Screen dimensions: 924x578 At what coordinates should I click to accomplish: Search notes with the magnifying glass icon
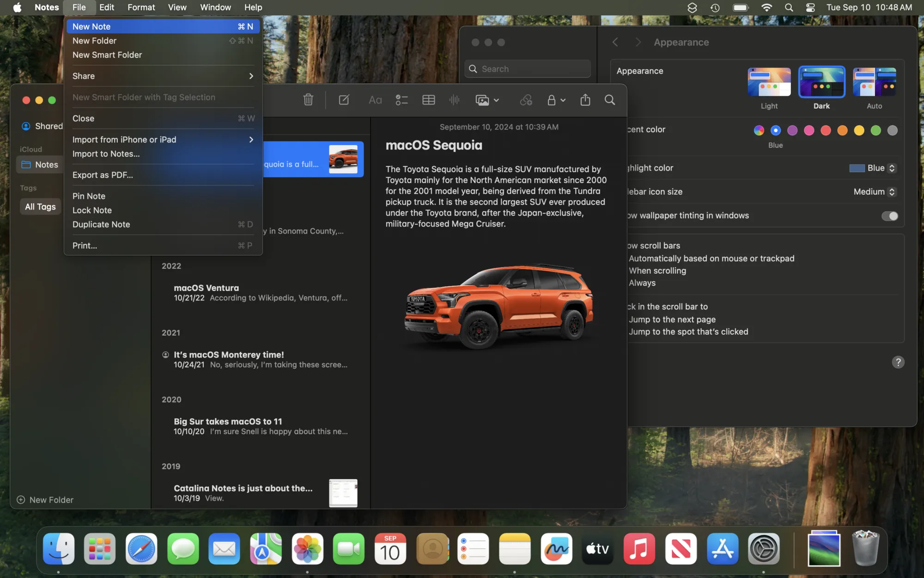610,100
